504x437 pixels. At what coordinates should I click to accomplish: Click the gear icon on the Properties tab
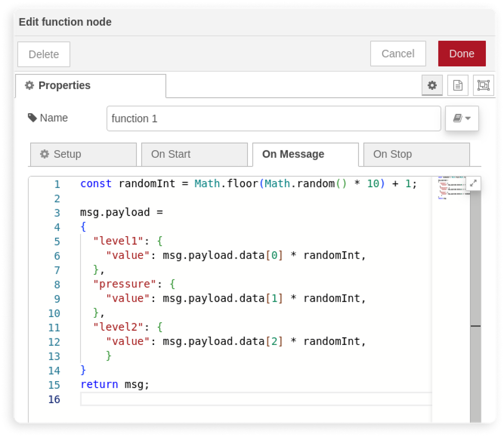click(x=29, y=85)
